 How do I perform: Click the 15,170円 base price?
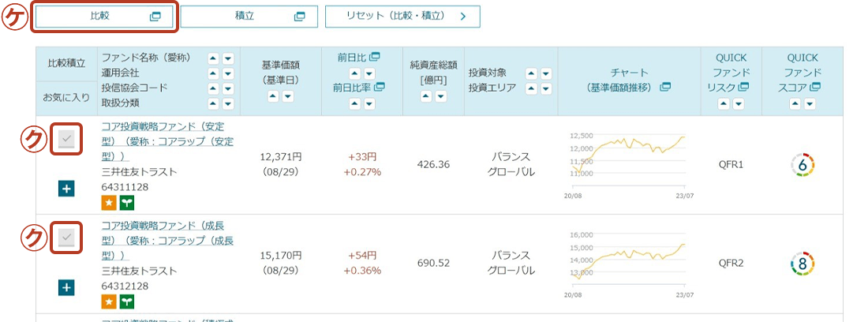click(x=281, y=256)
